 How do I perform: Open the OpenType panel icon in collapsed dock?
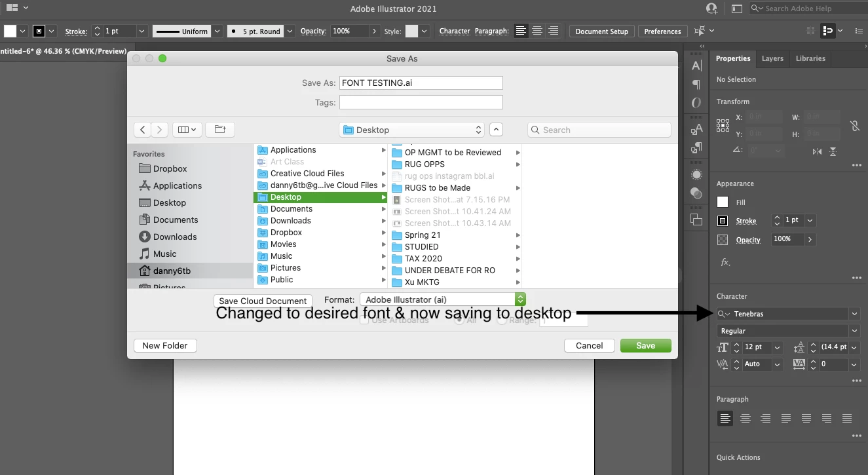coord(696,103)
